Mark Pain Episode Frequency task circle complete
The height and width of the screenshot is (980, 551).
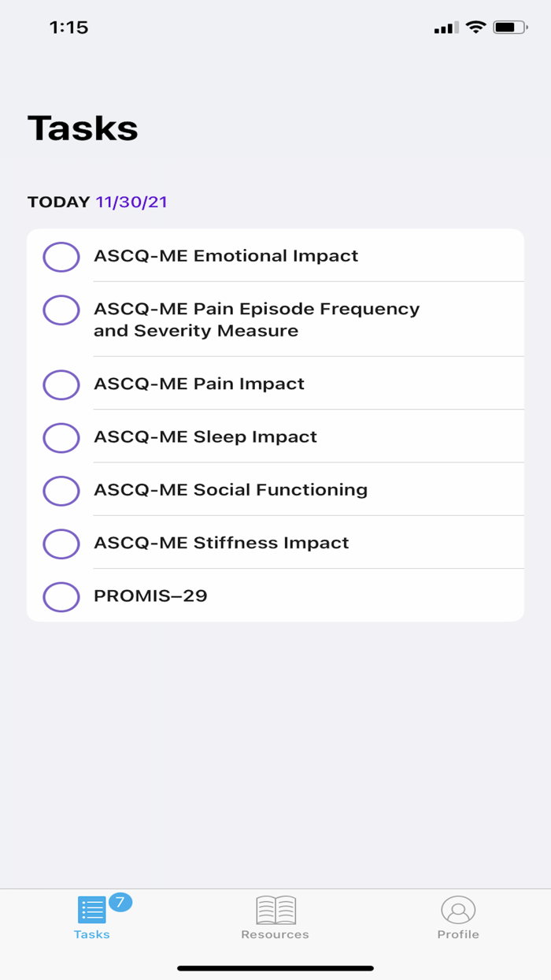pos(61,310)
